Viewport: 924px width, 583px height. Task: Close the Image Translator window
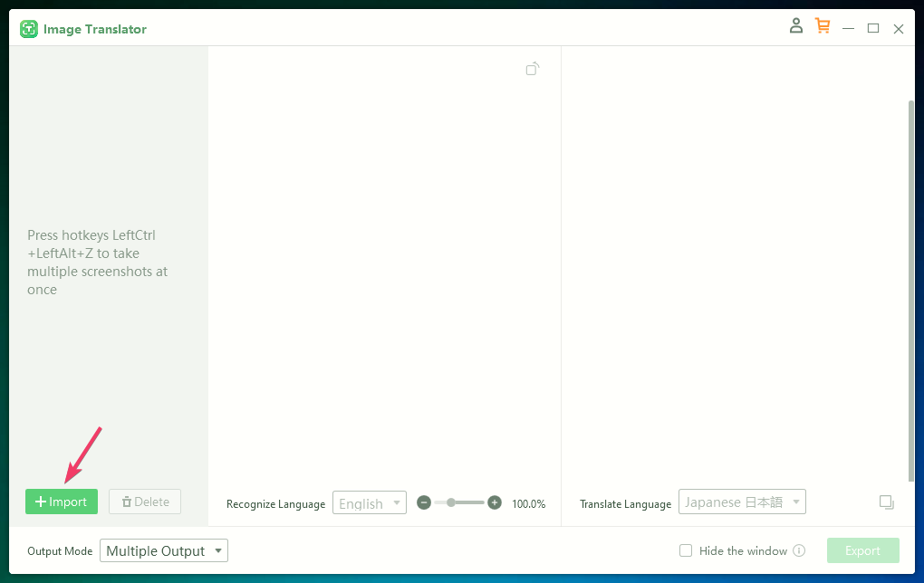coord(898,29)
